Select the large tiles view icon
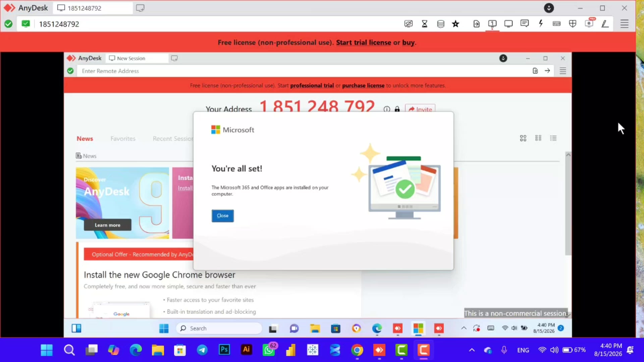Screen dimensions: 644x362 (523, 138)
